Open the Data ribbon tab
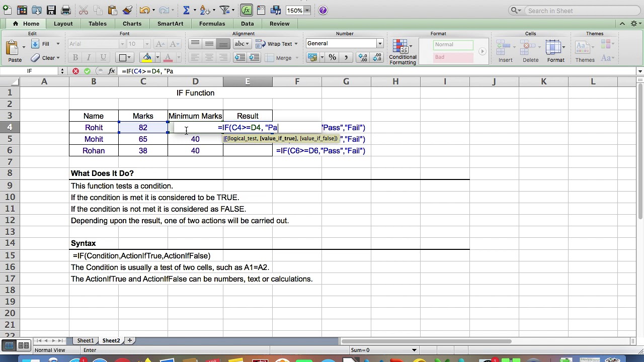This screenshot has height=362, width=644. [247, 24]
